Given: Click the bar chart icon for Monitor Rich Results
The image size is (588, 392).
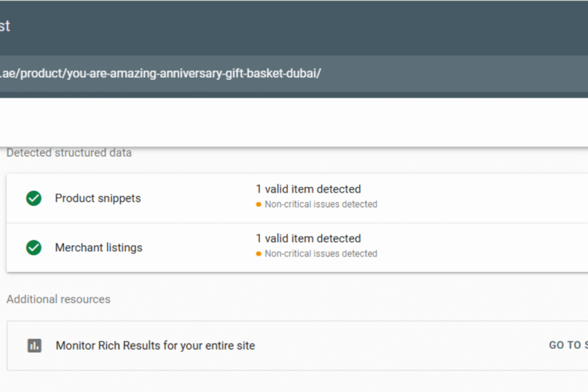Looking at the screenshot, I should coord(34,346).
